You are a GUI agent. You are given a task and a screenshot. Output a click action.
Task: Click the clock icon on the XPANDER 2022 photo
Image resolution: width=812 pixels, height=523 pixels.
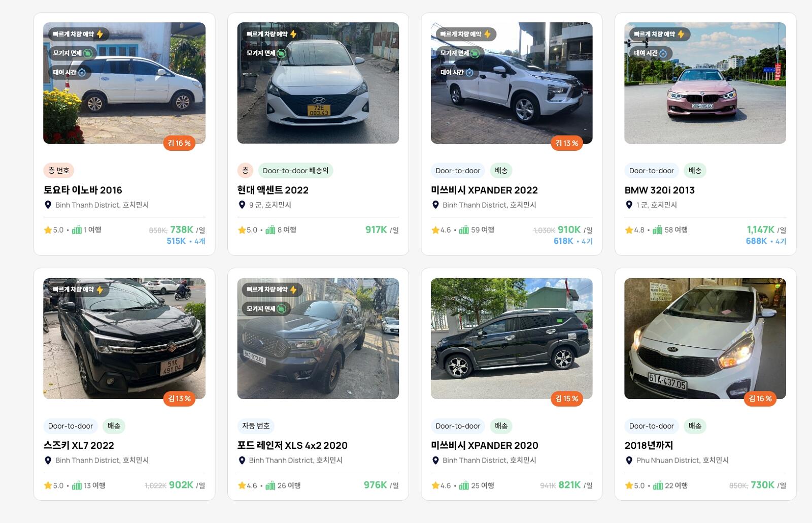(x=469, y=73)
